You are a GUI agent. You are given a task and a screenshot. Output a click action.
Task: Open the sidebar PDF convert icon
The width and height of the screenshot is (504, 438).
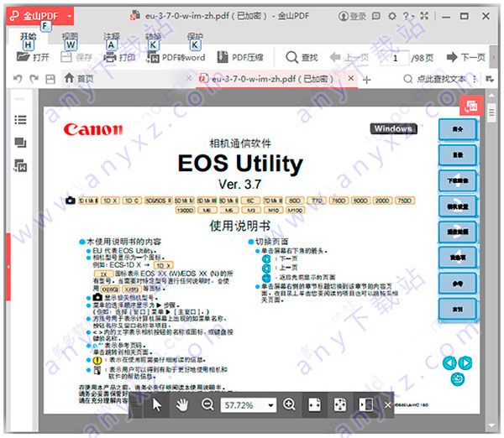pyautogui.click(x=20, y=165)
